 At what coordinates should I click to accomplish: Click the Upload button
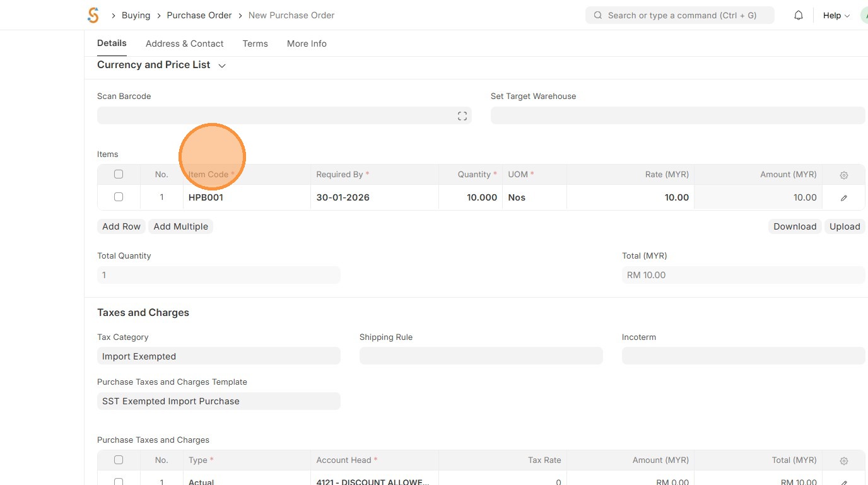845,226
